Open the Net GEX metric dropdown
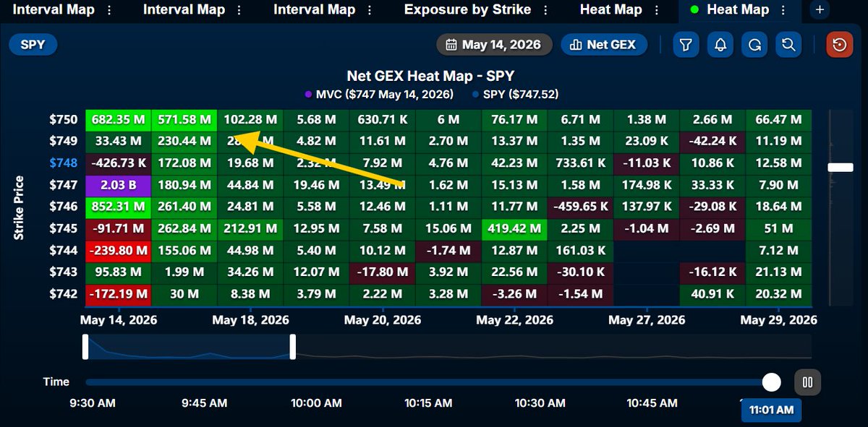This screenshot has width=868, height=427. tap(604, 45)
